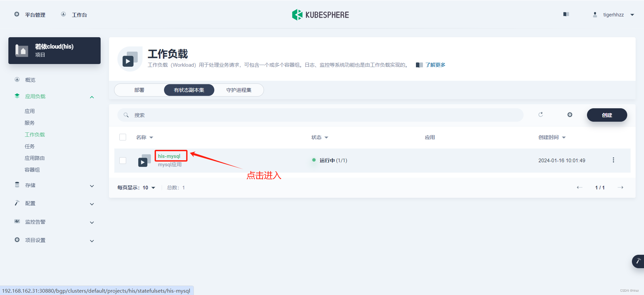Sort by 名称 column dropdown
Viewport: 644px width, 295px height.
tap(145, 137)
